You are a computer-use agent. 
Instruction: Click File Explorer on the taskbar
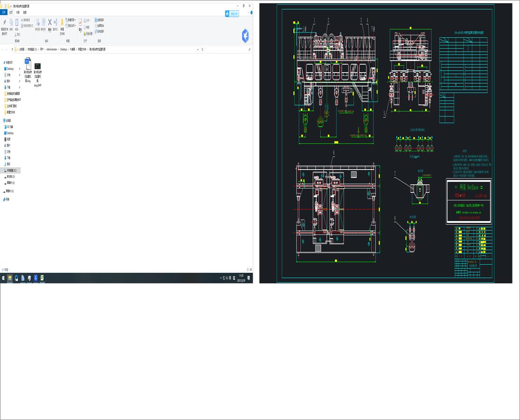point(10,278)
